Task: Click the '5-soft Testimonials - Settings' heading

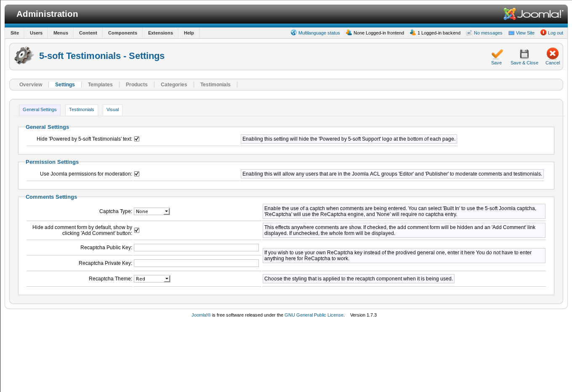Action: (102, 56)
